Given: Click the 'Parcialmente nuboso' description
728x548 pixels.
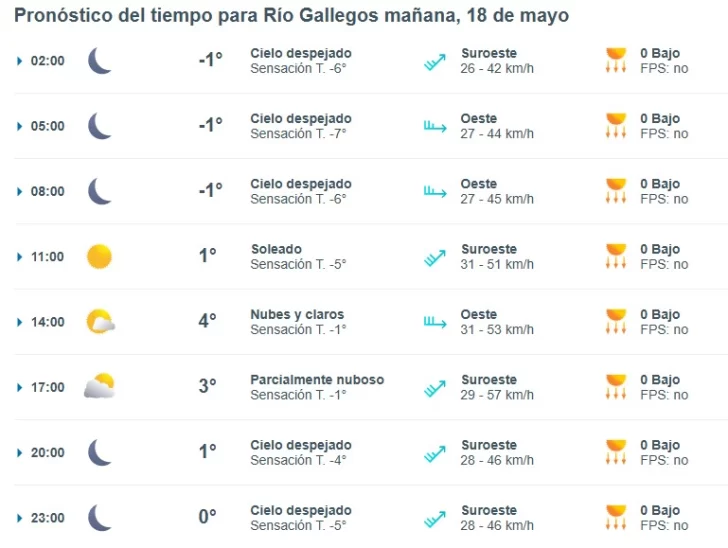Looking at the screenshot, I should [317, 380].
